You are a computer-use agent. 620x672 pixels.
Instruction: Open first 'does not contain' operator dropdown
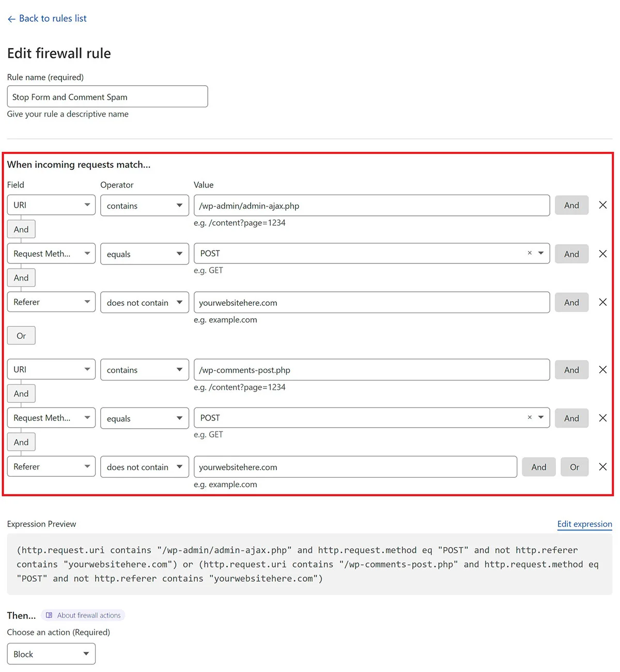(144, 302)
